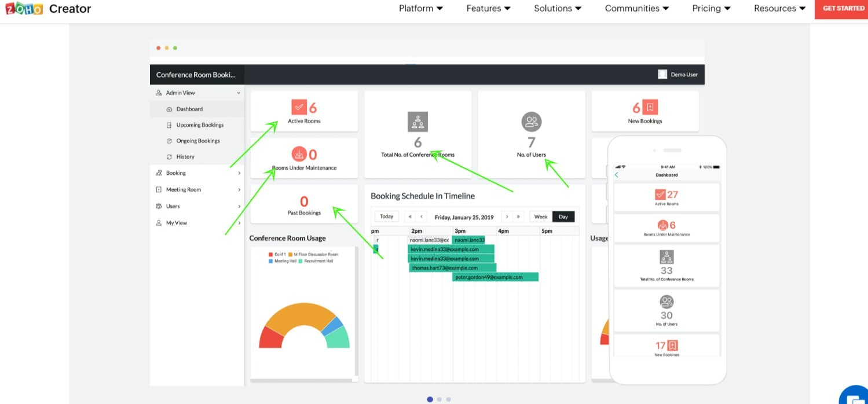Screen dimensions: 868x404
Task: Open the Platform menu
Action: coord(421,8)
